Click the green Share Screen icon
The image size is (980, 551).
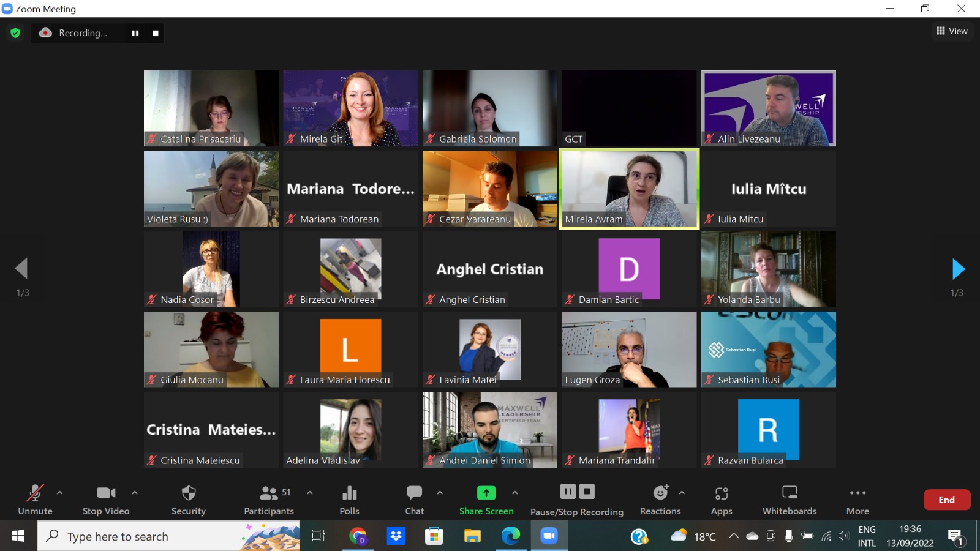pos(486,493)
